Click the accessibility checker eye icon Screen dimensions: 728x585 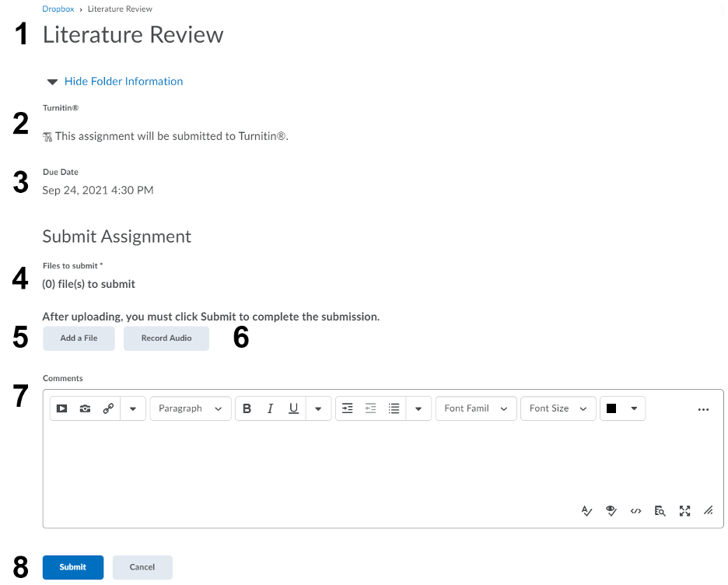point(611,511)
